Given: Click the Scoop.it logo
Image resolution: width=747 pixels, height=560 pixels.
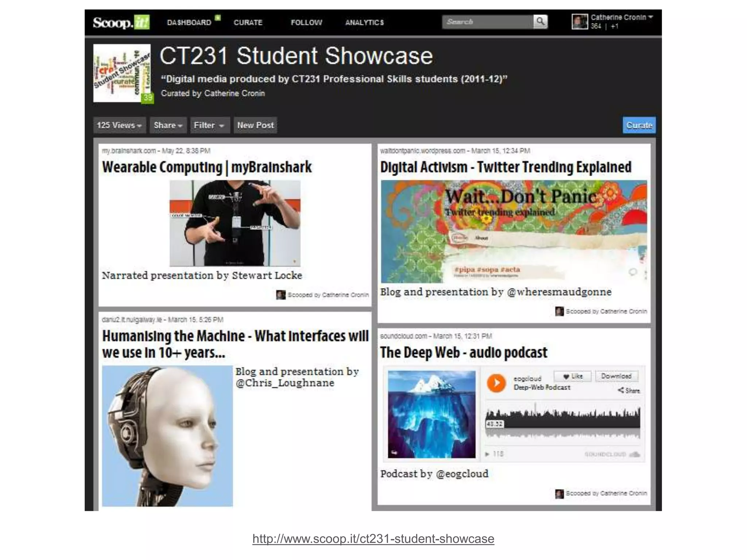Looking at the screenshot, I should point(121,22).
